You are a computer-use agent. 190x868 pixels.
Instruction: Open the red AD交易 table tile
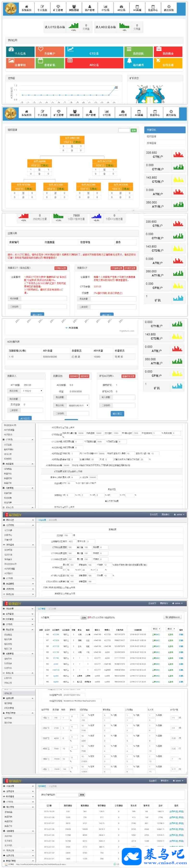94,63
